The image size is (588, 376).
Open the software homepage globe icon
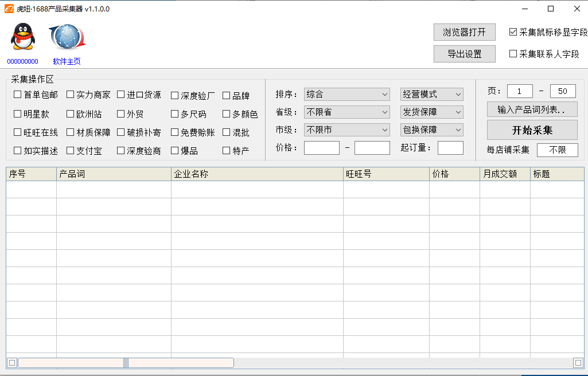click(67, 37)
